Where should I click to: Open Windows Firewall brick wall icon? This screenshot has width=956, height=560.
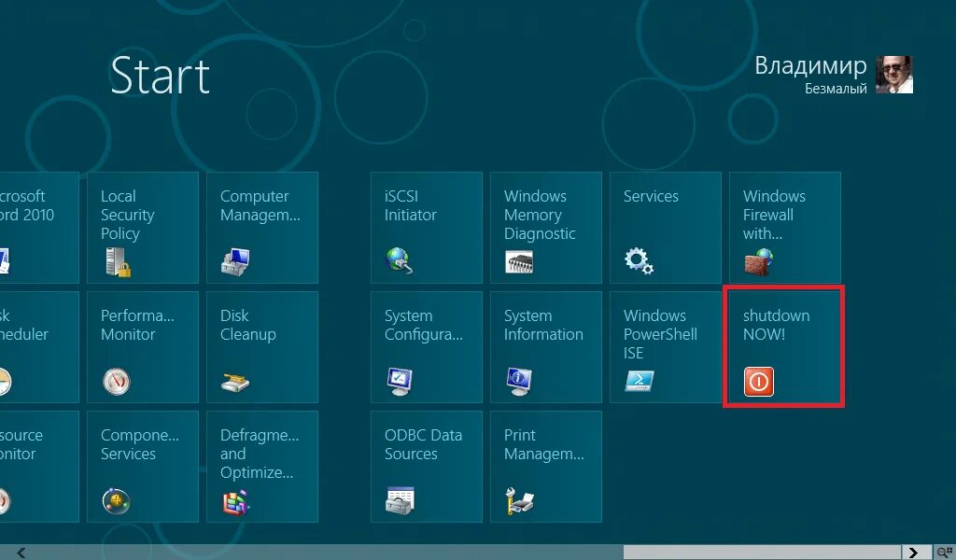click(x=758, y=262)
